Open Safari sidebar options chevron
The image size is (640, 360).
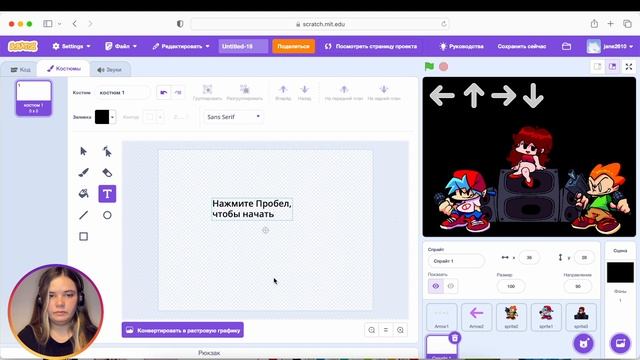click(60, 24)
